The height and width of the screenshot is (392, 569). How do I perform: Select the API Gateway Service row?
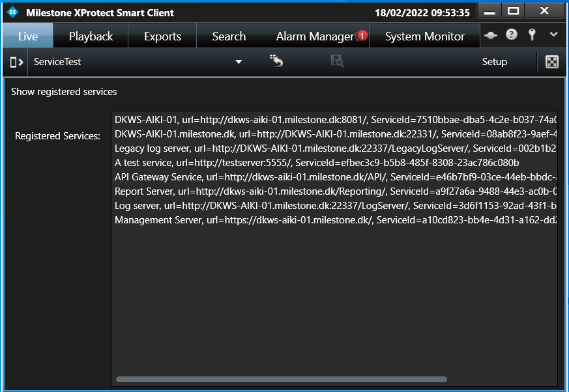tap(334, 177)
